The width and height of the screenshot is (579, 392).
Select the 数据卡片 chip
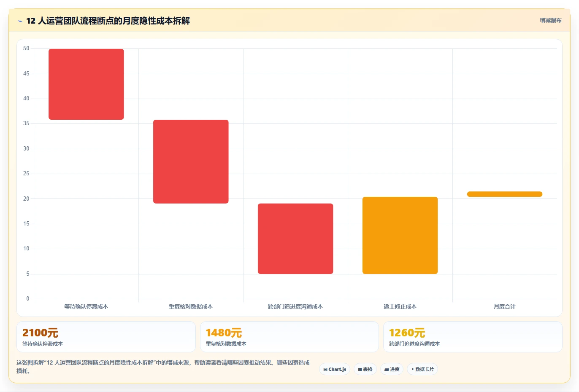click(422, 369)
